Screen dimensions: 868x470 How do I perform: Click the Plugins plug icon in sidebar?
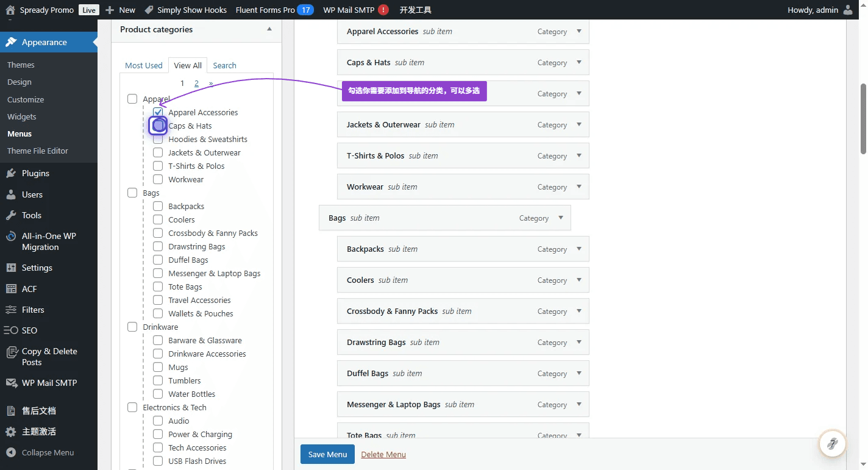11,174
